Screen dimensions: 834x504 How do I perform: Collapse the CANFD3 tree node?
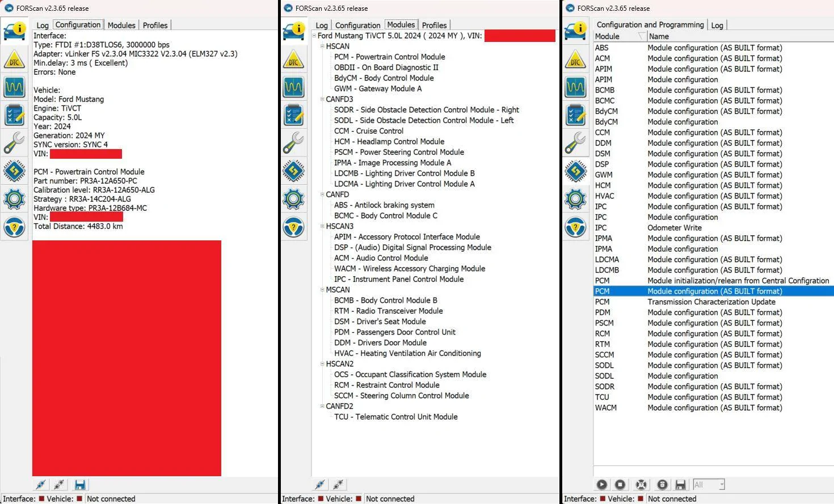point(322,99)
